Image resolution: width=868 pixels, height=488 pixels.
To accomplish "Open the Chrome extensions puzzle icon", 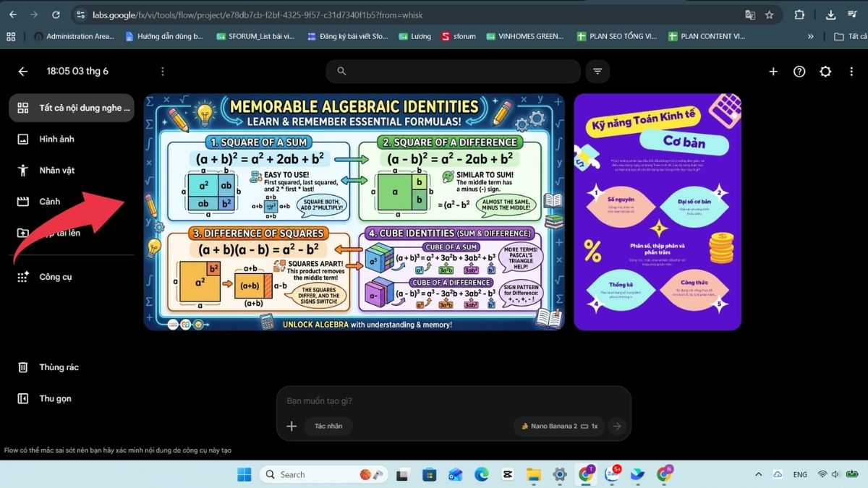I will (799, 14).
